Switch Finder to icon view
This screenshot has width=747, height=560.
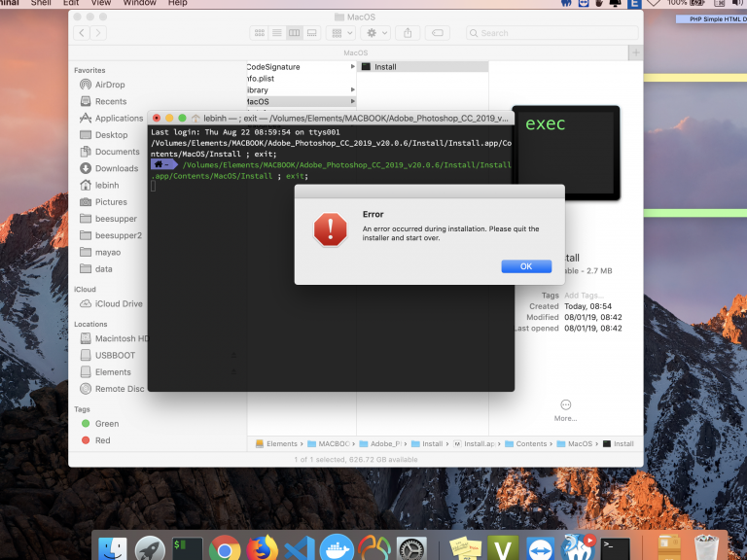click(259, 33)
